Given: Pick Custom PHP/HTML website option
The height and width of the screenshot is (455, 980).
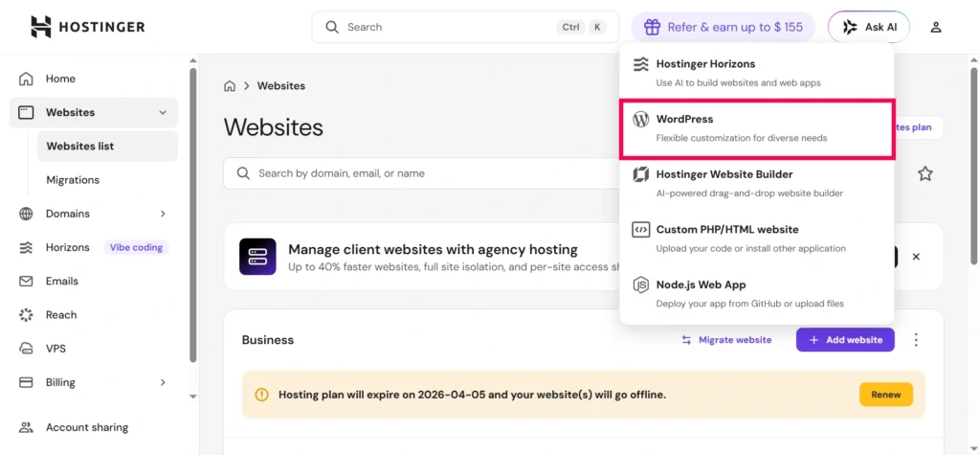Looking at the screenshot, I should click(x=756, y=239).
